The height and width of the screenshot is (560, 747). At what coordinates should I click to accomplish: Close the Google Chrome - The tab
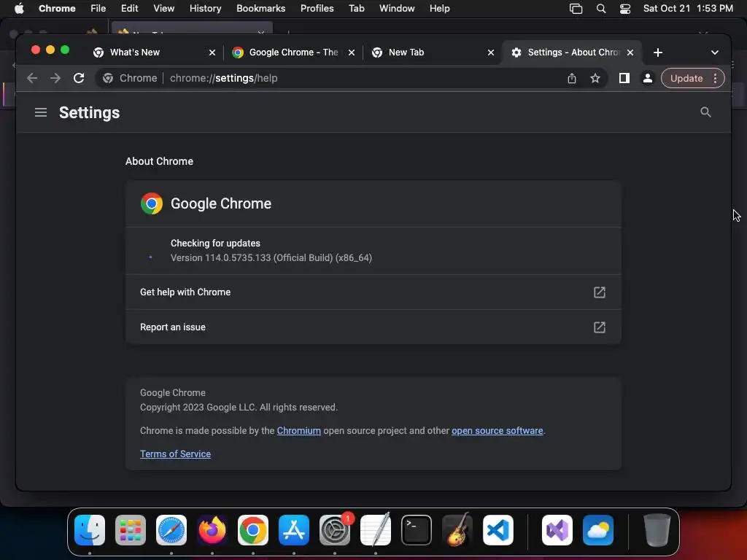pyautogui.click(x=352, y=52)
